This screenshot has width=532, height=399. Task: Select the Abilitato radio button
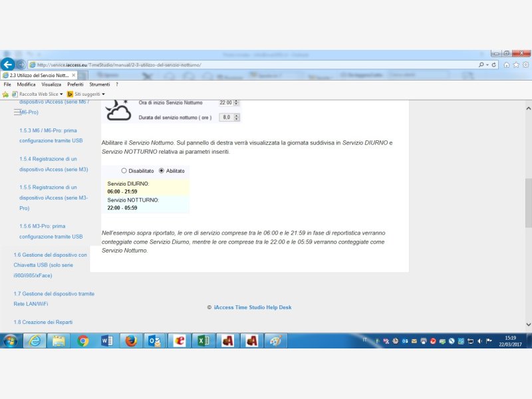[162, 171]
